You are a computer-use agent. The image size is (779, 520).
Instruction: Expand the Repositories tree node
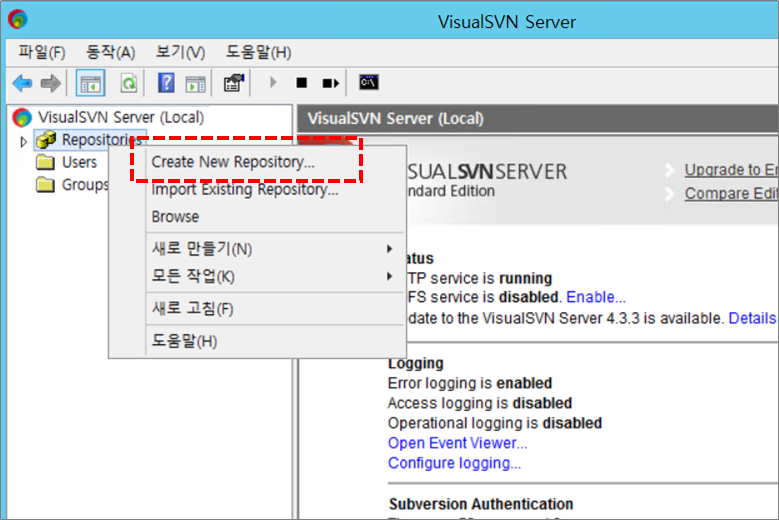click(23, 142)
